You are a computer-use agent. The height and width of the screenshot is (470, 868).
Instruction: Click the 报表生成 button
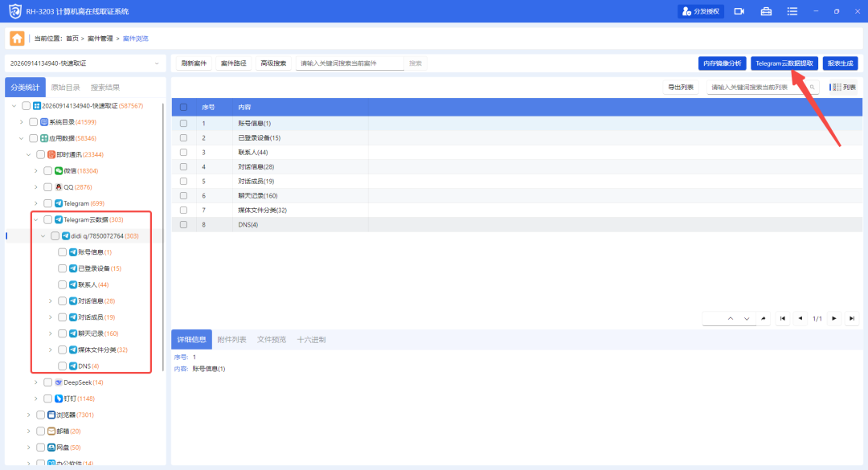tap(841, 63)
